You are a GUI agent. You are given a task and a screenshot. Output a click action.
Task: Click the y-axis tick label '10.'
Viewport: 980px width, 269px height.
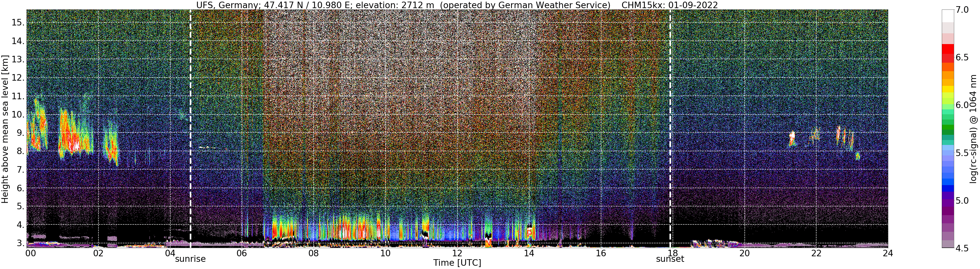(18, 115)
